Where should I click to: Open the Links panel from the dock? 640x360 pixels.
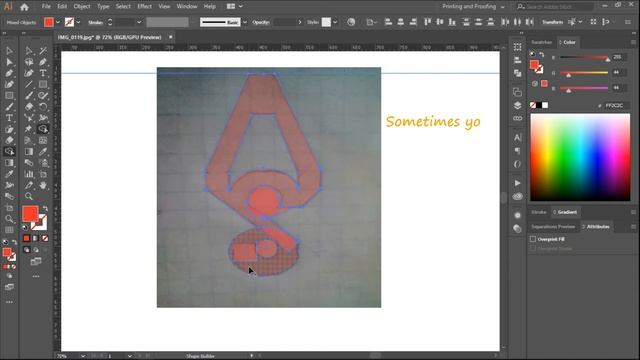(x=518, y=118)
